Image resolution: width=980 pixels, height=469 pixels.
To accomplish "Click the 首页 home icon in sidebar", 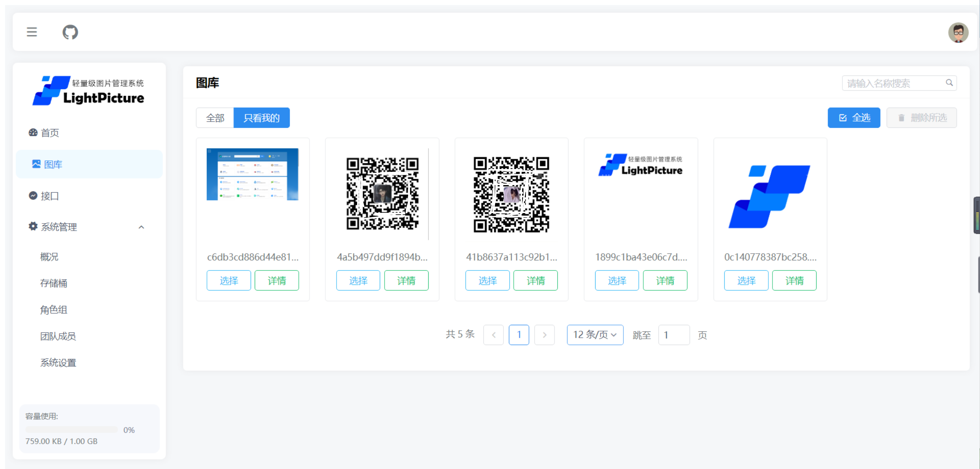I will click(x=32, y=133).
